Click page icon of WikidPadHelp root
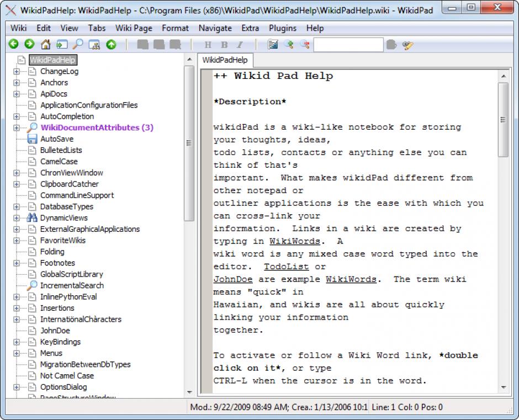The image size is (519, 420). 22,60
